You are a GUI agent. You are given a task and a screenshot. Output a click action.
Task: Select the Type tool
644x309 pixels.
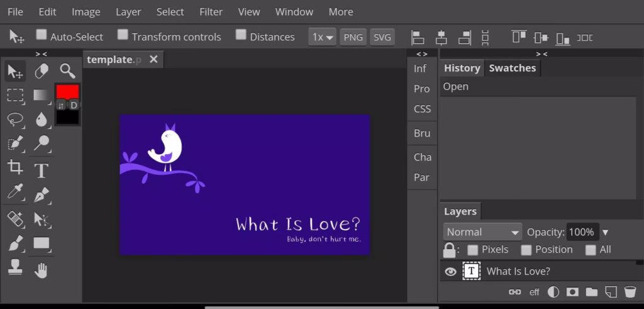42,170
